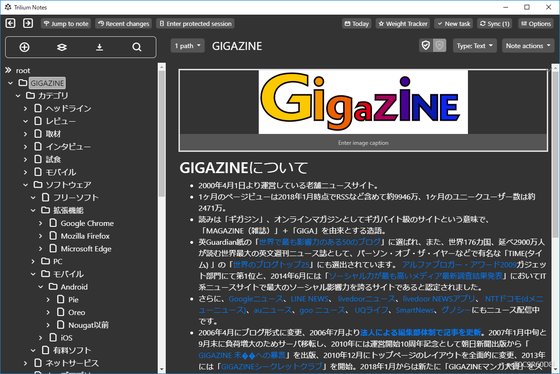The image size is (560, 374).
Task: Click tree scrollbar down arrow
Action: tap(161, 369)
